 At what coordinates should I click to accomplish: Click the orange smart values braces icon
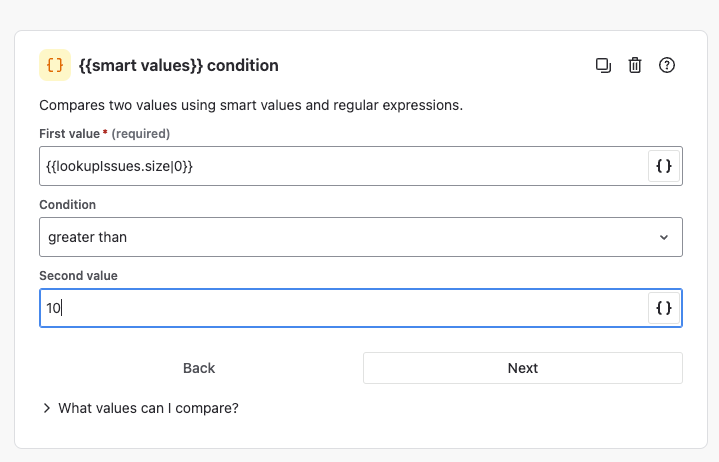pyautogui.click(x=55, y=65)
